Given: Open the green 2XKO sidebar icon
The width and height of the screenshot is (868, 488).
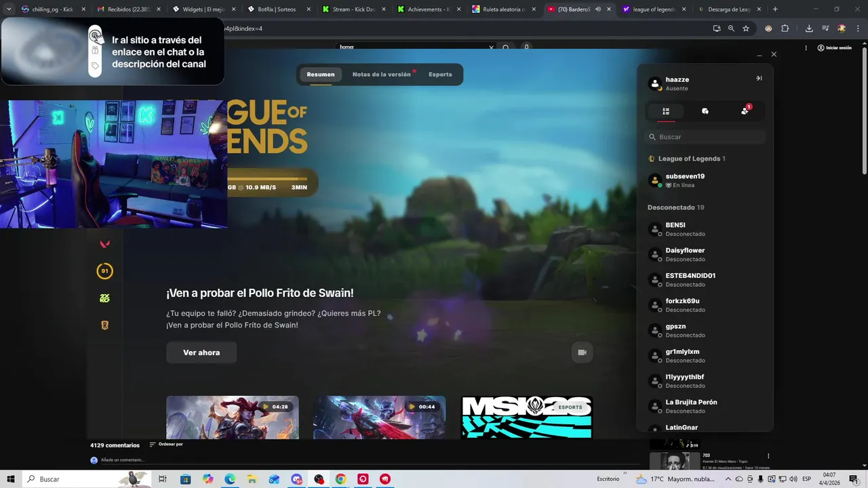Looking at the screenshot, I should click(x=104, y=298).
